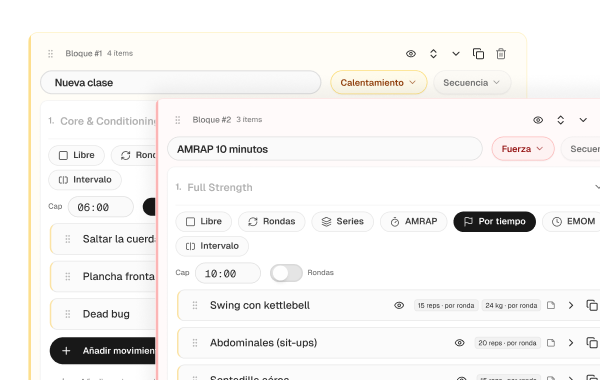Grab the drag handle of Bloque #1
The image size is (600, 380).
tap(51, 54)
